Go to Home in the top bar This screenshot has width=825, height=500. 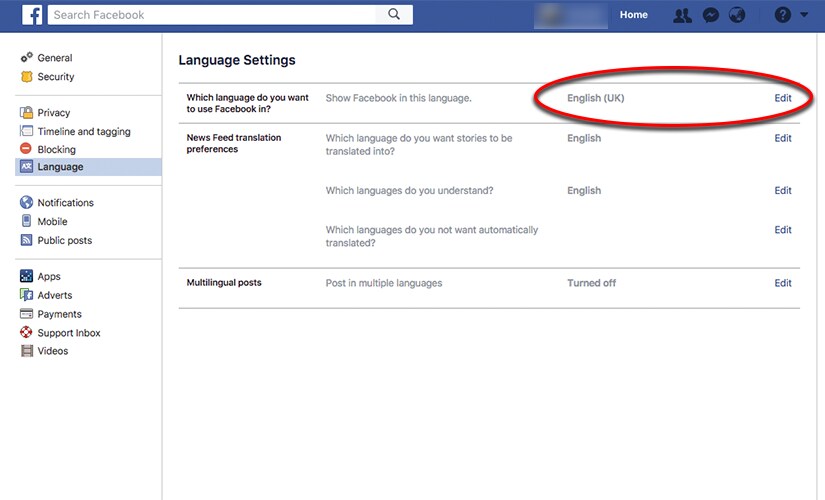click(x=633, y=15)
